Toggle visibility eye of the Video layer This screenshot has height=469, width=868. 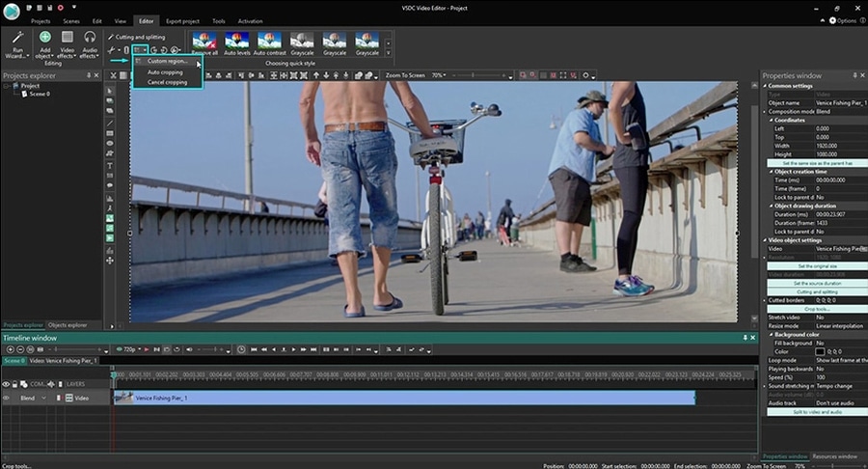point(7,398)
